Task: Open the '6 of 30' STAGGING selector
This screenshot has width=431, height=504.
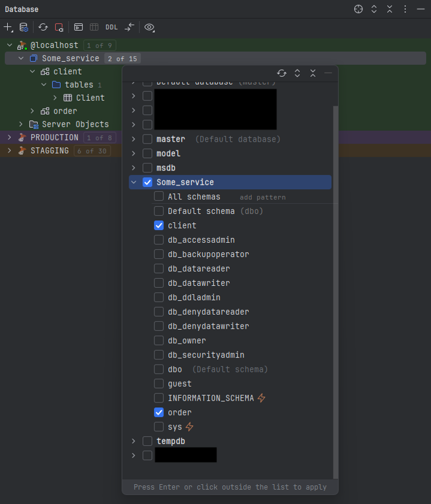Action: point(92,151)
